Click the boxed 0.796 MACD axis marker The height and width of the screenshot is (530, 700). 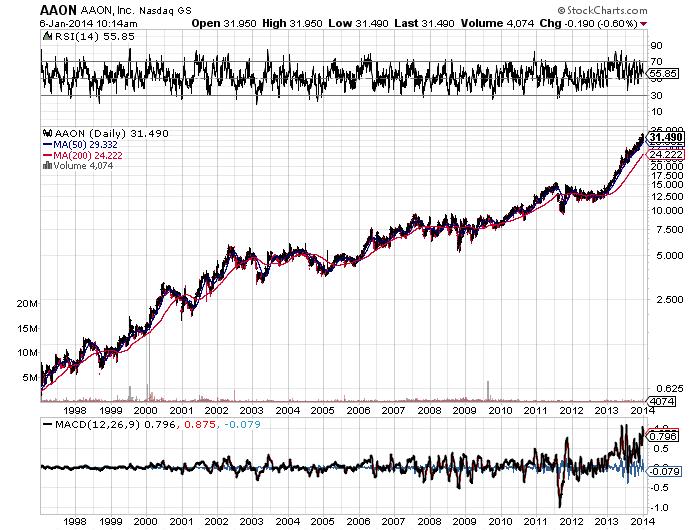point(663,436)
